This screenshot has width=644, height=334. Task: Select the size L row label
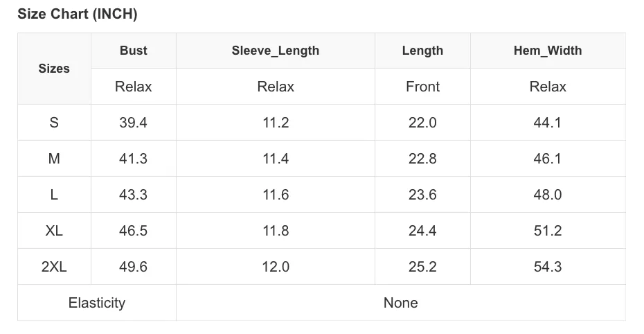54,195
